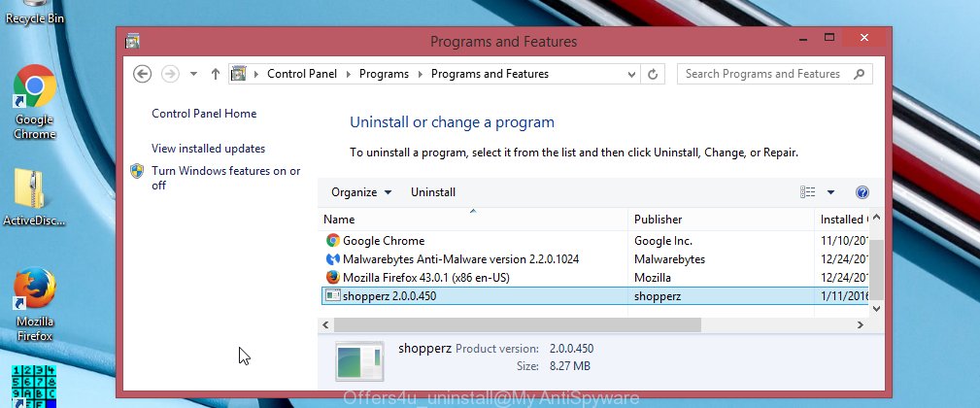980x408 pixels.
Task: Close the Programs and Features window
Action: (864, 38)
